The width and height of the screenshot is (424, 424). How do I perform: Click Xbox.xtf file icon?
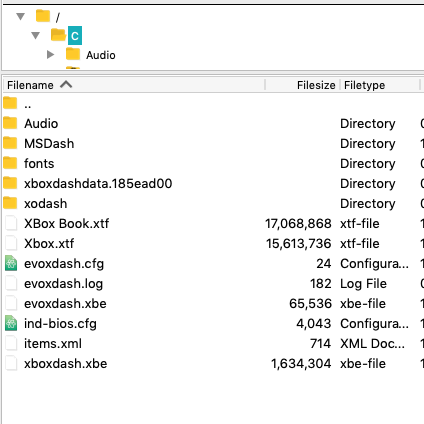tap(11, 243)
